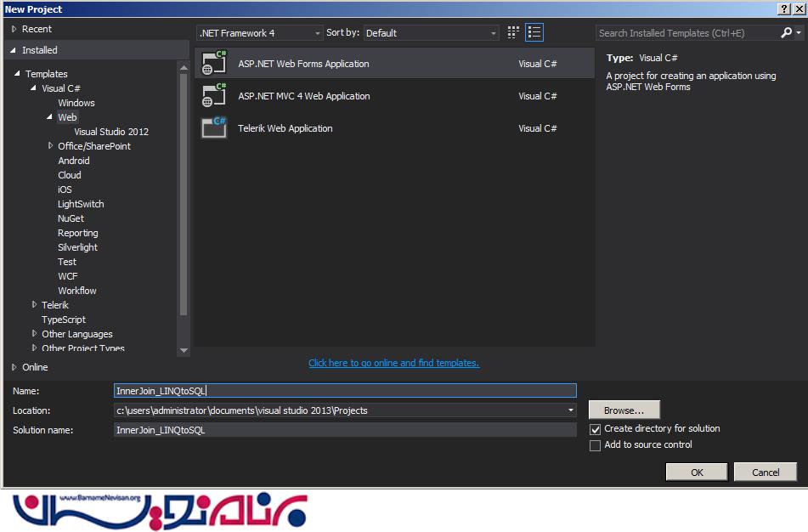Open the Location path dropdown
The image size is (808, 532).
[570, 410]
